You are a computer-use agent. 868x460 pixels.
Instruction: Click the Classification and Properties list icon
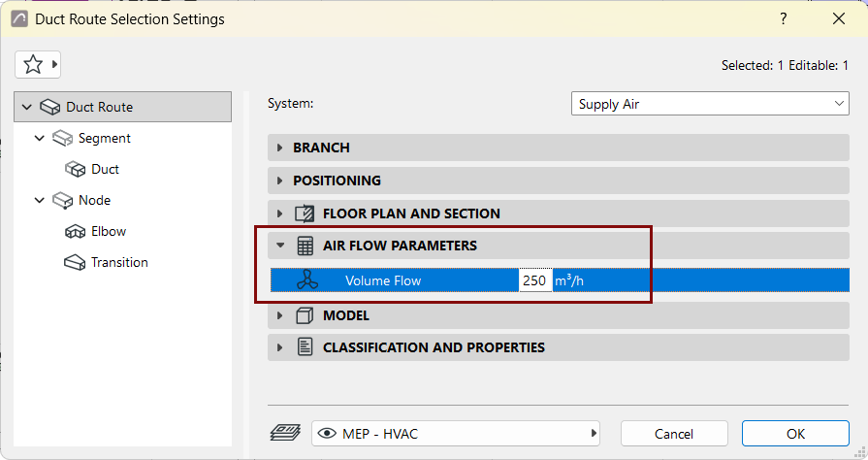coord(305,346)
